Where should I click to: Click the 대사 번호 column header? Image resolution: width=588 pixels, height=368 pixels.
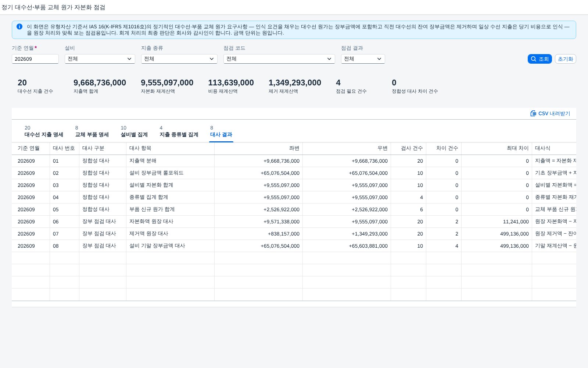click(x=64, y=148)
